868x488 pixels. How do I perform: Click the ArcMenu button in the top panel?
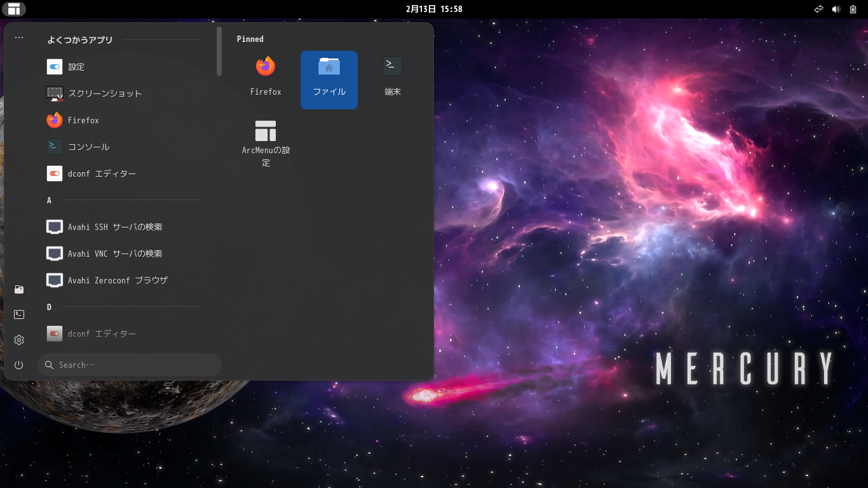[x=14, y=9]
